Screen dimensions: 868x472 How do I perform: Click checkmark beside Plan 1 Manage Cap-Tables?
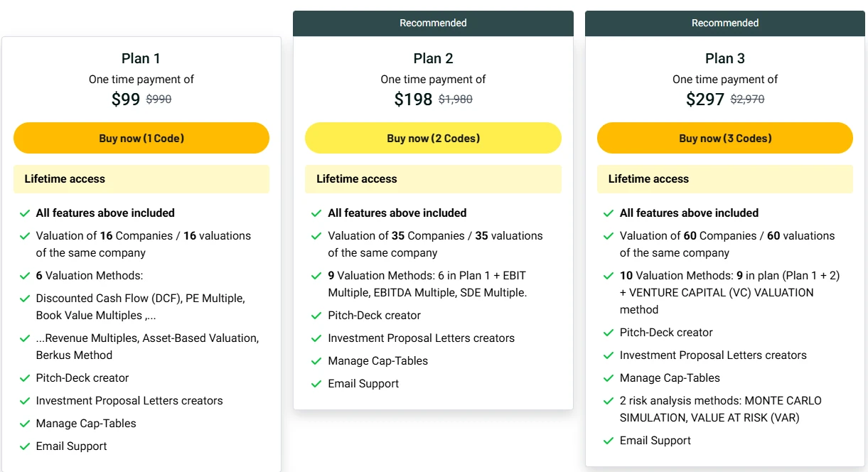(24, 424)
